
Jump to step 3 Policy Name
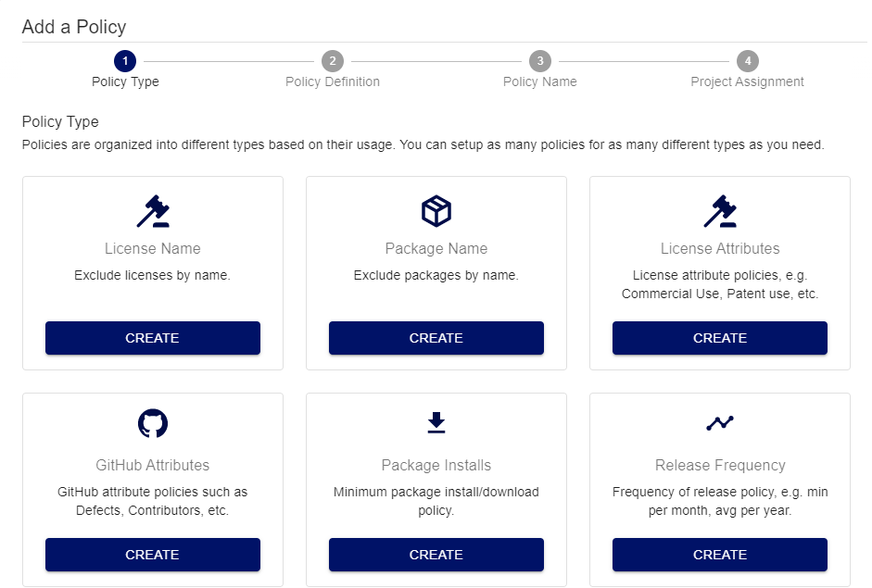point(539,61)
